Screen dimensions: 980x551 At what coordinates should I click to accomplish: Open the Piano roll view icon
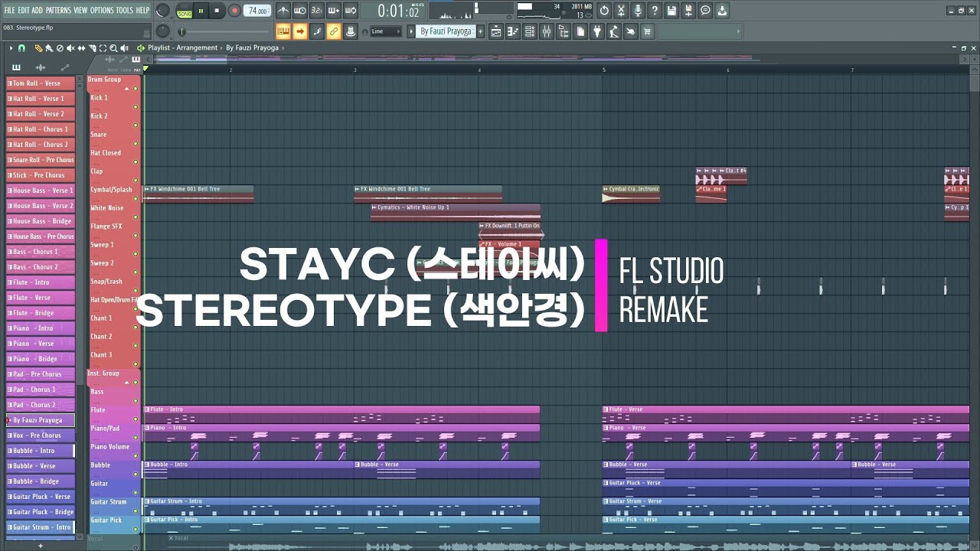(x=512, y=31)
